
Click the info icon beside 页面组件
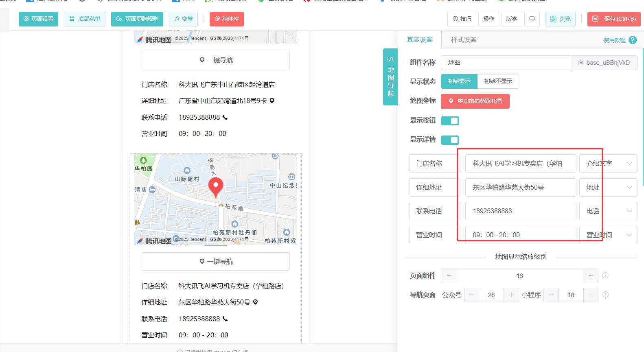tap(605, 275)
